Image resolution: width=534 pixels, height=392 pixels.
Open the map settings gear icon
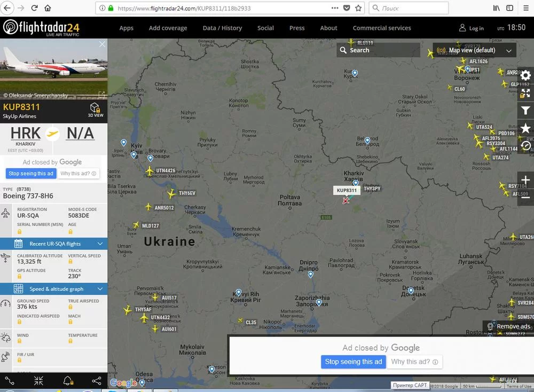[525, 75]
